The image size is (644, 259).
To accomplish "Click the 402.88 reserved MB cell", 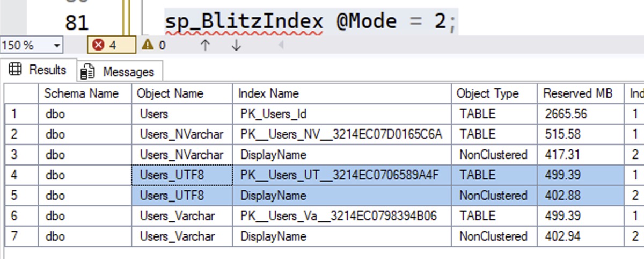I will [x=581, y=196].
